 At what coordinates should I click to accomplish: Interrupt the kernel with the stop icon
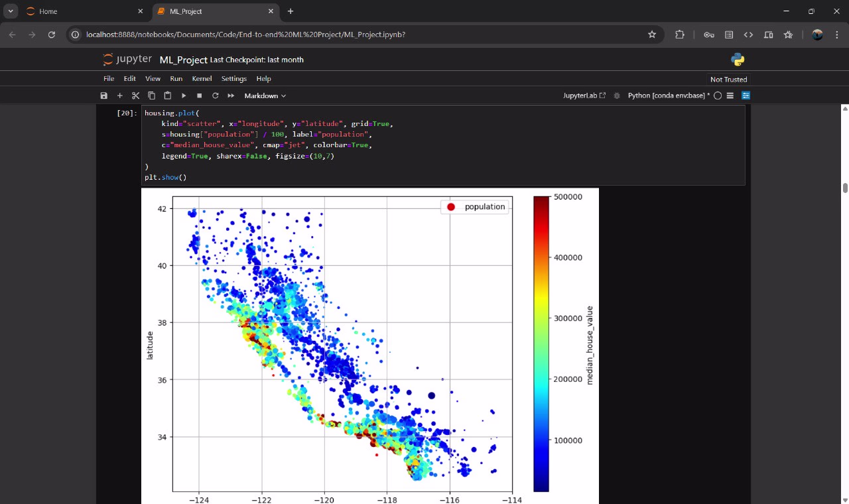199,95
